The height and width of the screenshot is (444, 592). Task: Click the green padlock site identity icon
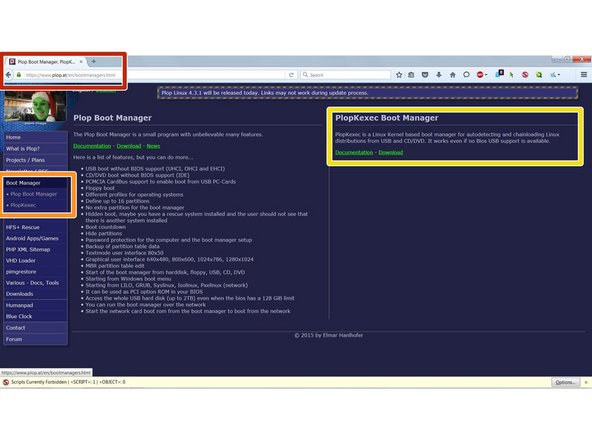coord(18,75)
